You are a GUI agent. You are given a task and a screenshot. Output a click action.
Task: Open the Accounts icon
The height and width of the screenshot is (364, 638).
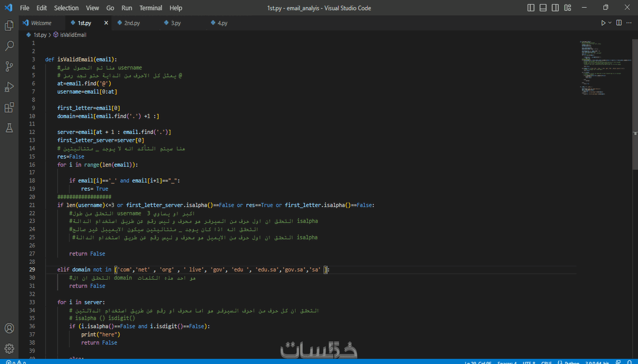pos(9,328)
